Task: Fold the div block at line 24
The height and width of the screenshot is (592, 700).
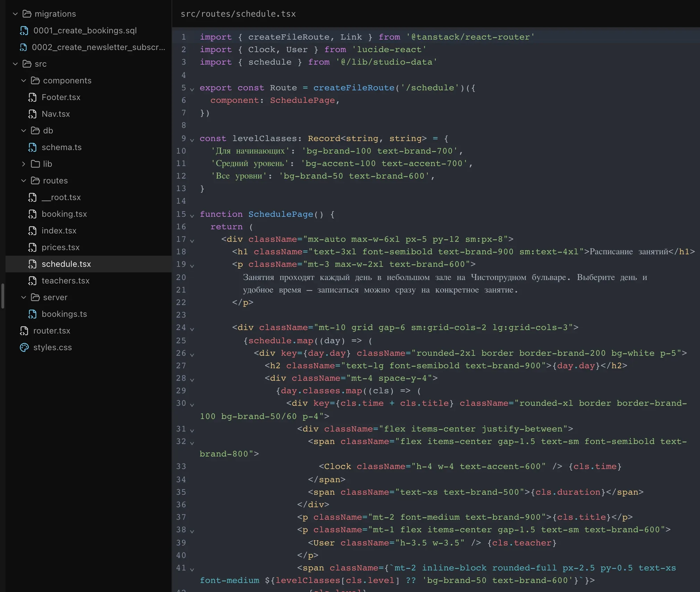Action: (x=192, y=329)
